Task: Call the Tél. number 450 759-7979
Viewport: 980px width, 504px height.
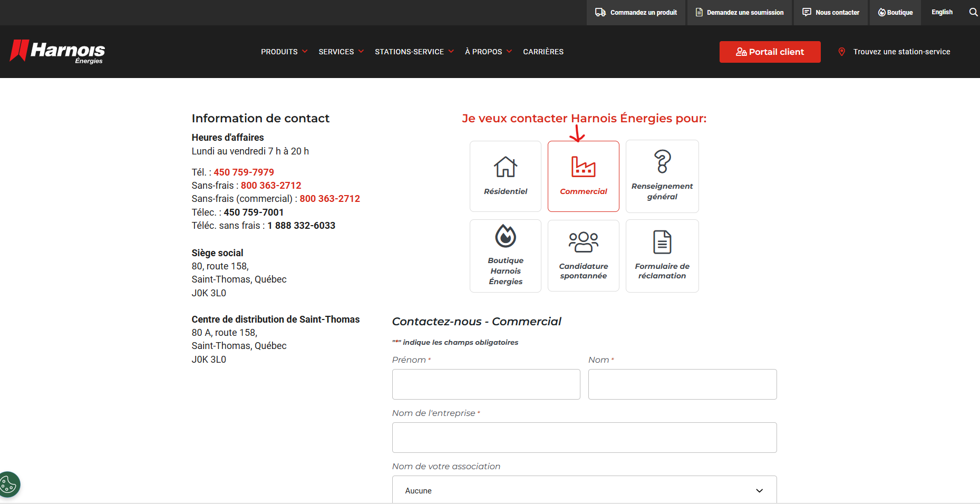Action: pyautogui.click(x=244, y=172)
